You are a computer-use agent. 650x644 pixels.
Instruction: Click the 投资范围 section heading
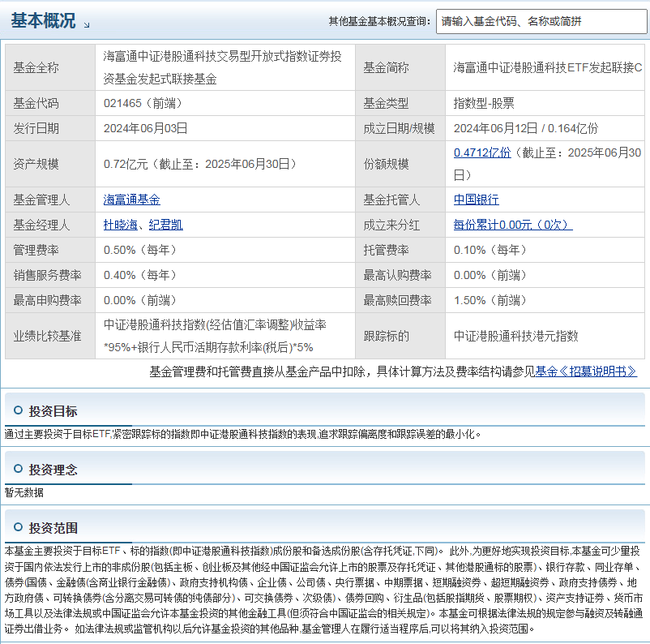53,528
